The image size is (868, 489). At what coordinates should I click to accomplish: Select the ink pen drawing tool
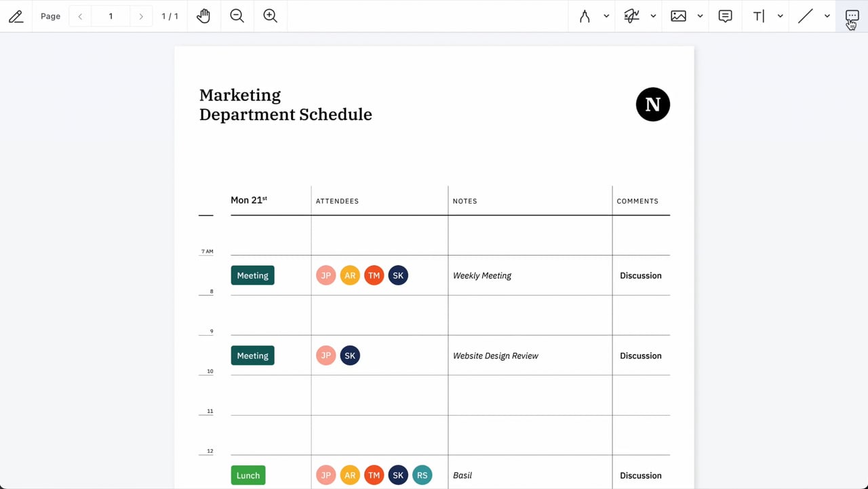[x=585, y=16]
